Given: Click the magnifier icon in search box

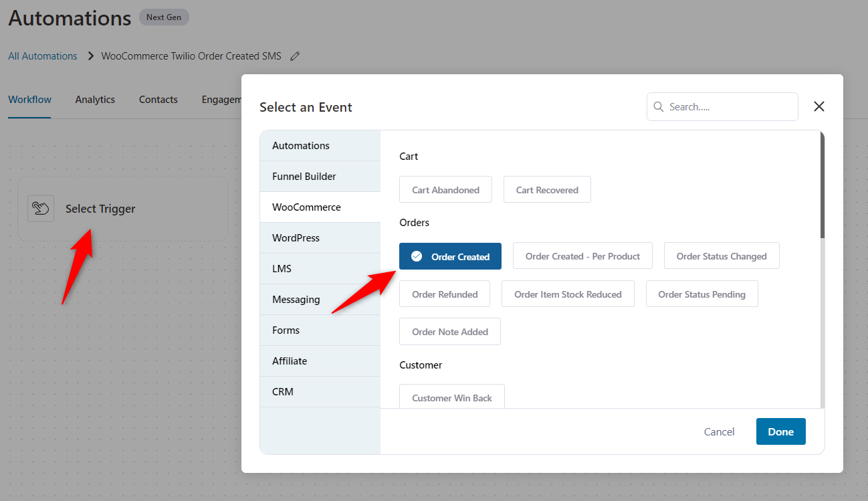Looking at the screenshot, I should tap(659, 107).
